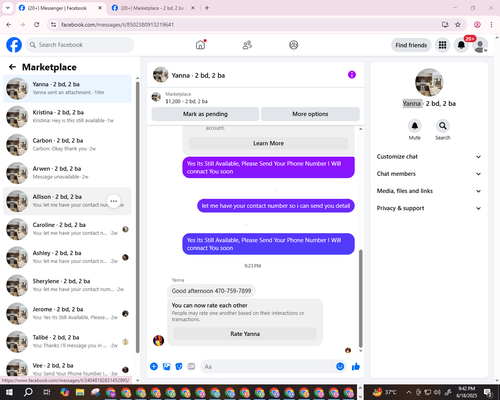Go back in browser history
Viewport: 500px width, 400px height.
coord(9,24)
